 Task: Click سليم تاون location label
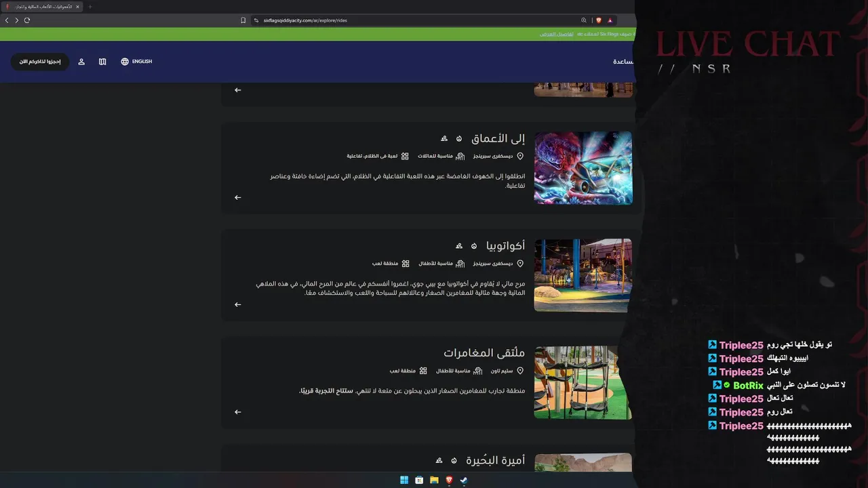click(502, 371)
